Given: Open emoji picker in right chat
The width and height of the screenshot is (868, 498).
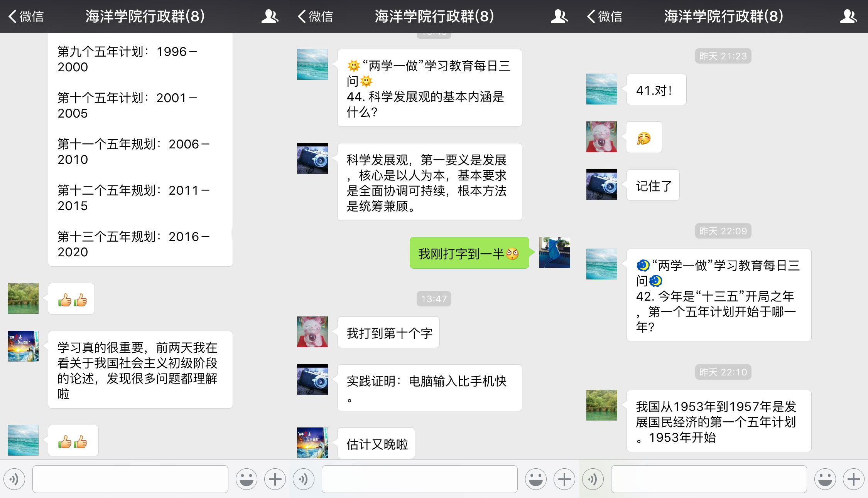Looking at the screenshot, I should pyautogui.click(x=825, y=479).
